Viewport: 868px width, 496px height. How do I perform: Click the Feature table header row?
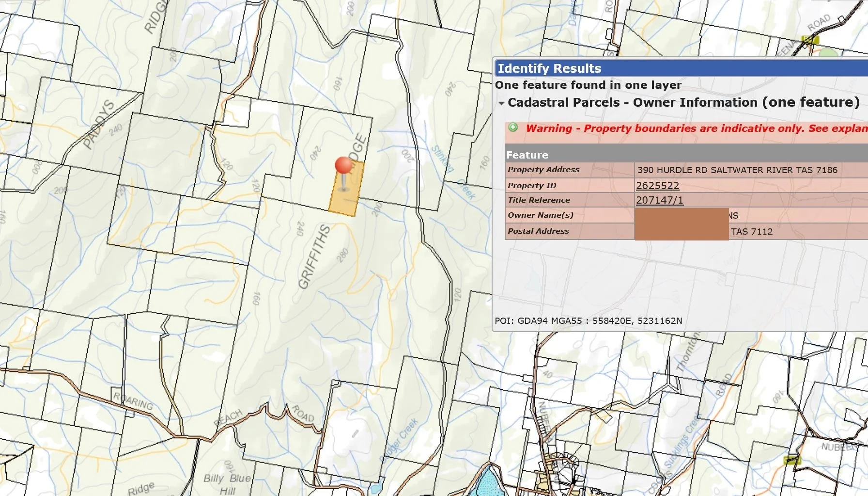coord(678,155)
